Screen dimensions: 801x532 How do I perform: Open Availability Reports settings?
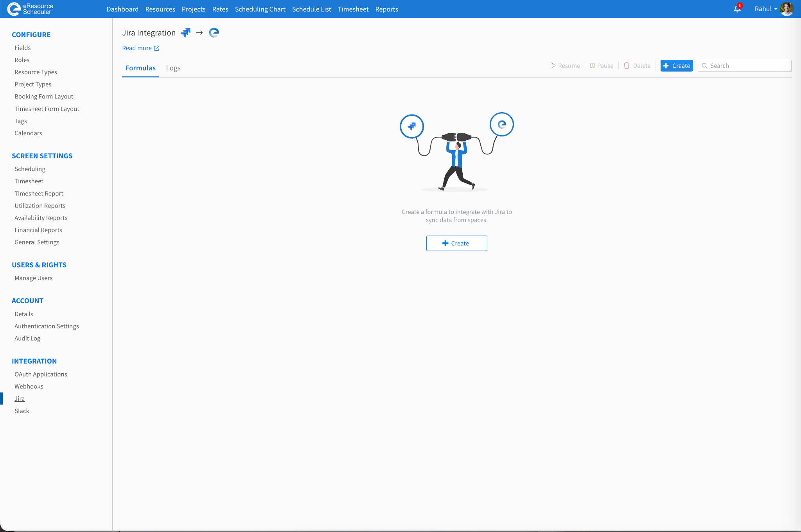[41, 218]
